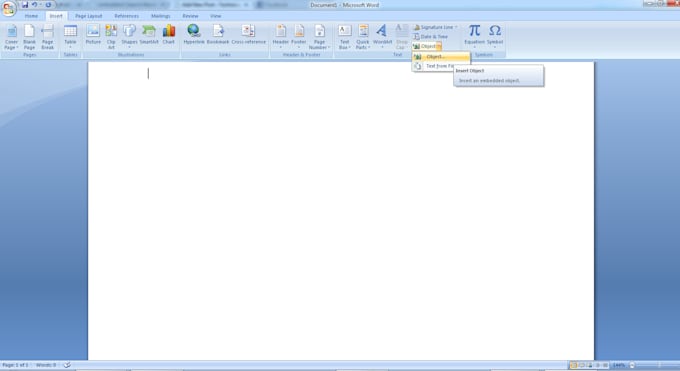Open the Page Number dropdown
This screenshot has width=680, height=371.
319,37
